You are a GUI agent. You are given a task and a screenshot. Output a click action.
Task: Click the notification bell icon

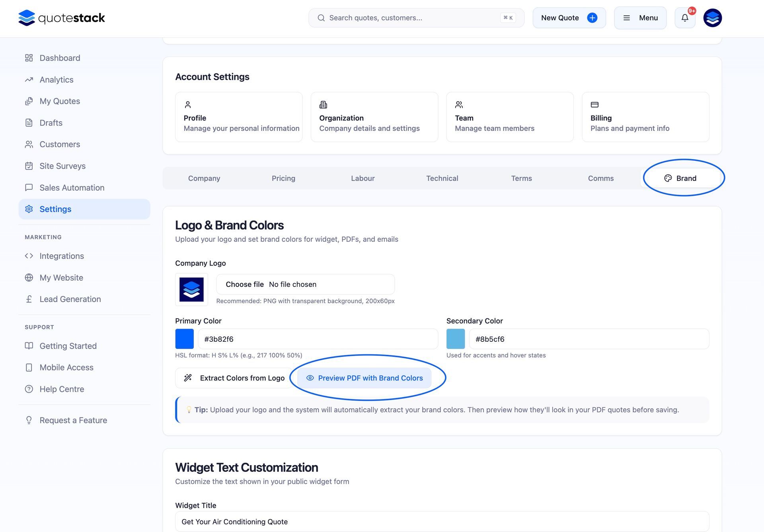(684, 18)
